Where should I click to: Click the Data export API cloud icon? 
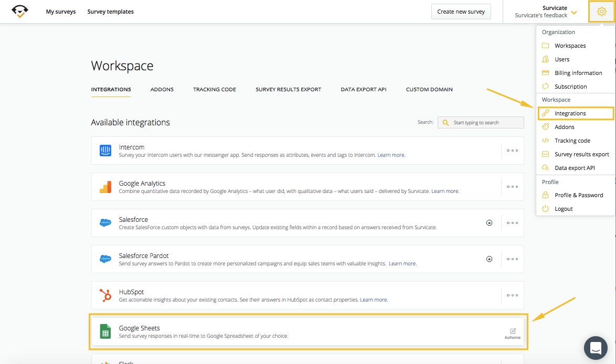[x=545, y=168]
